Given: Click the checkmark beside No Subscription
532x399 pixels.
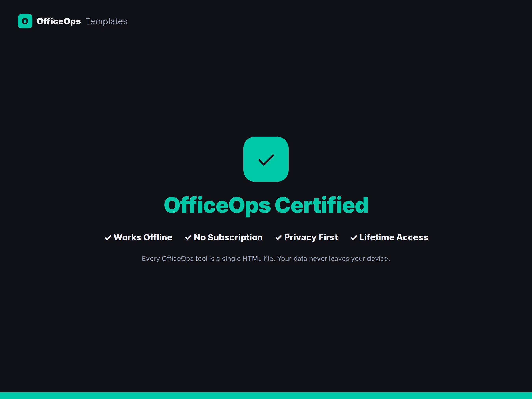Looking at the screenshot, I should pyautogui.click(x=188, y=238).
